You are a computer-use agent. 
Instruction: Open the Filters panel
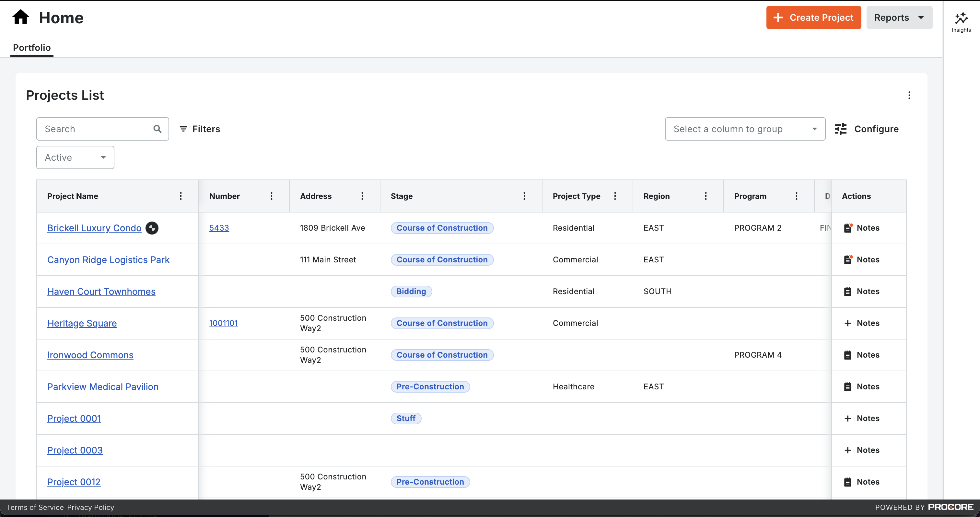point(200,129)
